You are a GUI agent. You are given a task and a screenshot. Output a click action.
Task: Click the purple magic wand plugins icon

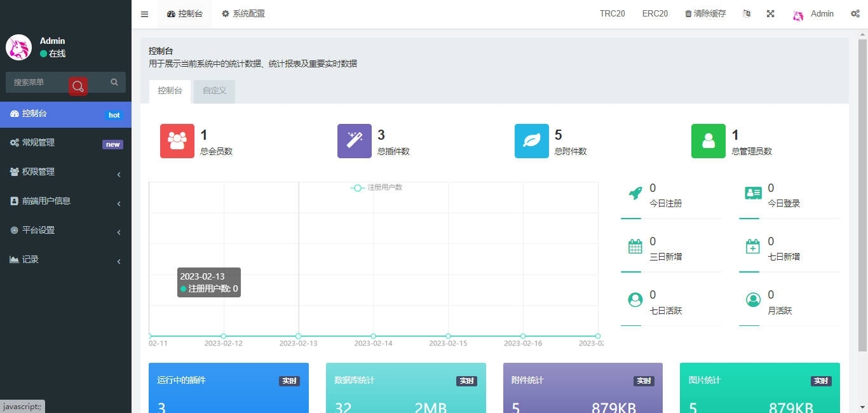354,141
